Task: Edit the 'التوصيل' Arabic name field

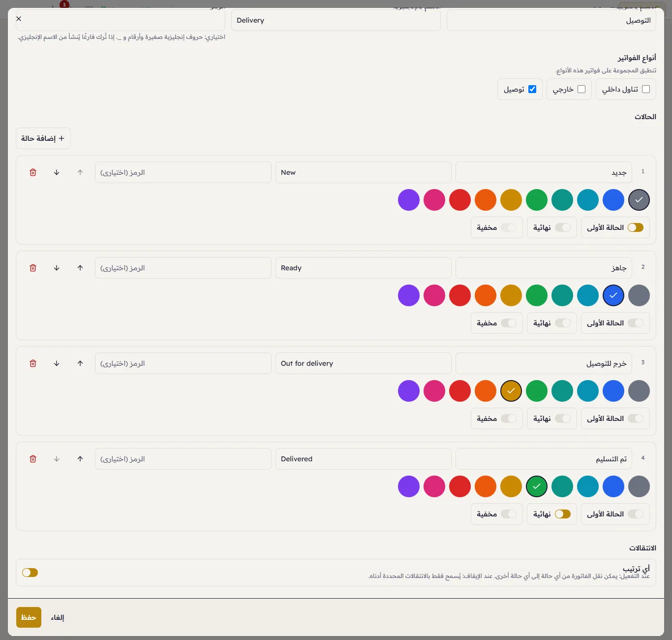Action: 551,20
